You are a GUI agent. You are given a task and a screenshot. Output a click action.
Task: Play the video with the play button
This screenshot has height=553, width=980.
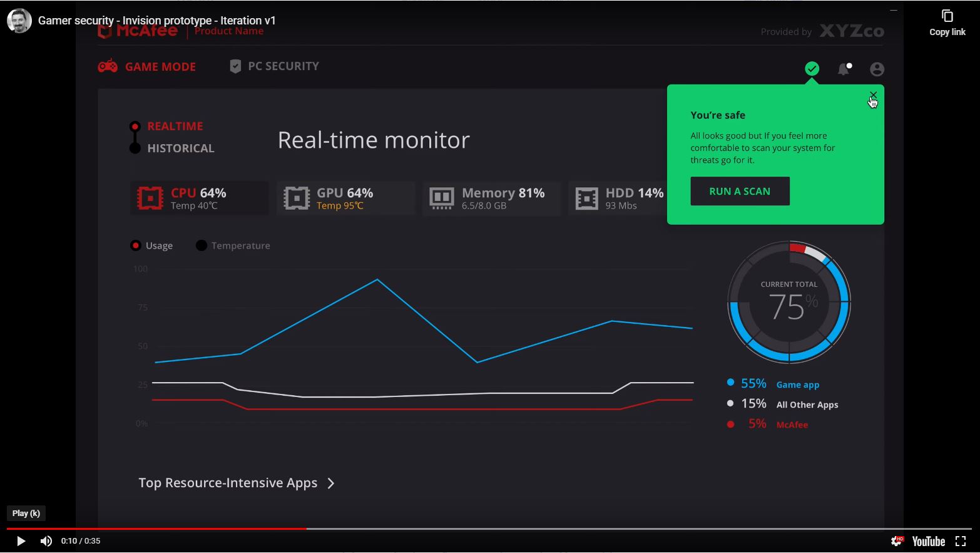point(21,541)
